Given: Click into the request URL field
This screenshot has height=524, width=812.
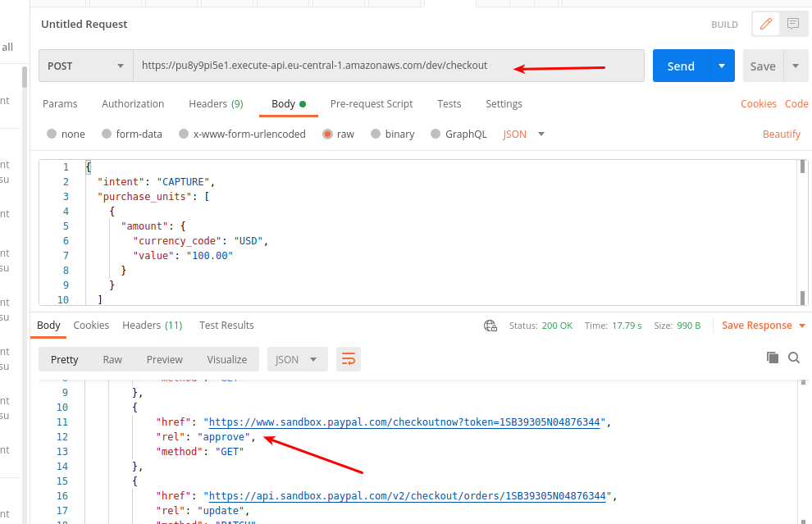Looking at the screenshot, I should point(389,66).
